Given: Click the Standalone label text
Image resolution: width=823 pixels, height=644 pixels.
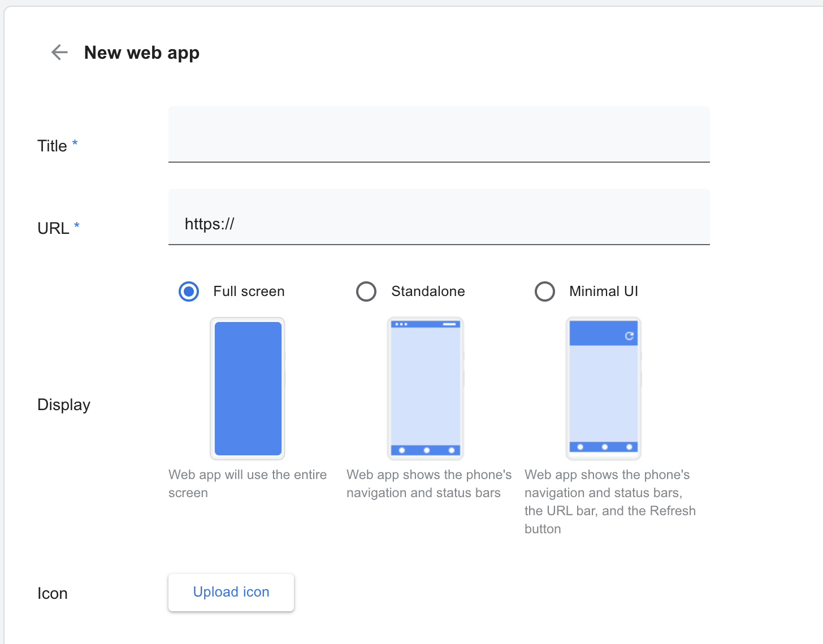Looking at the screenshot, I should click(x=428, y=291).
